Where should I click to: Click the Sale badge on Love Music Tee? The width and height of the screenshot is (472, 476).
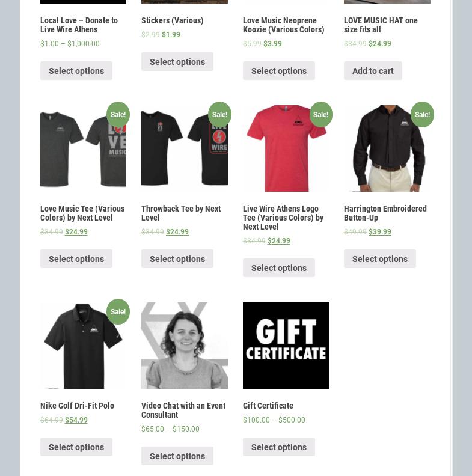click(118, 114)
